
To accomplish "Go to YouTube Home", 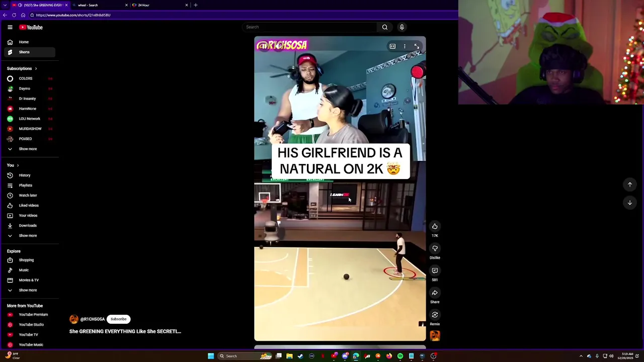I will click(x=30, y=42).
